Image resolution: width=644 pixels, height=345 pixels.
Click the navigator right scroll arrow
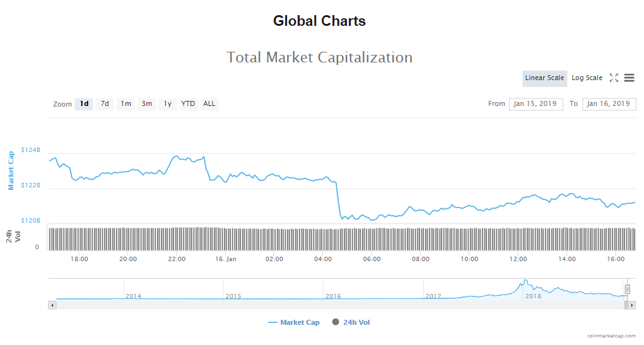coord(631,305)
